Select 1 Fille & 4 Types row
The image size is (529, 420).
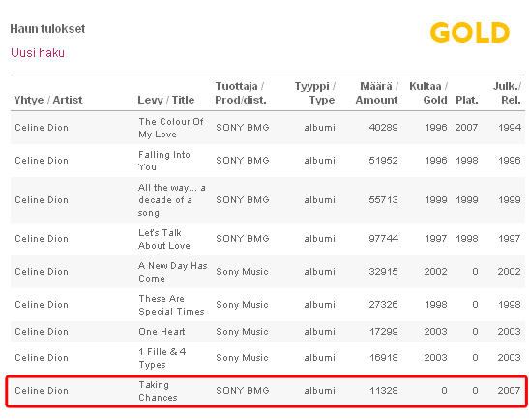click(x=268, y=358)
